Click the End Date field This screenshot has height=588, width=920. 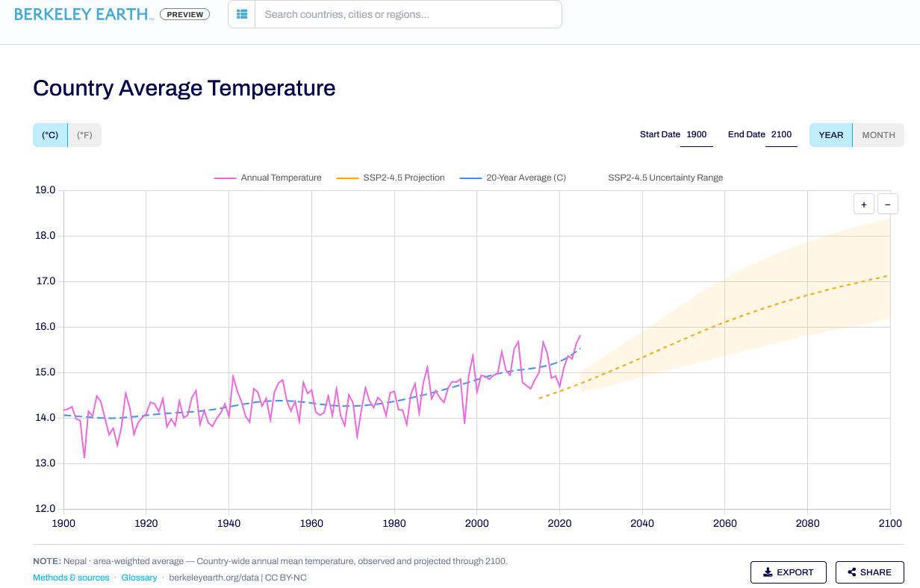pyautogui.click(x=781, y=135)
